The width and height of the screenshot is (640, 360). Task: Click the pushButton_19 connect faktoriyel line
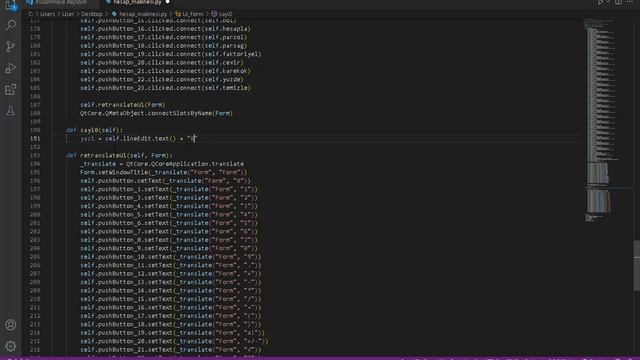click(171, 54)
